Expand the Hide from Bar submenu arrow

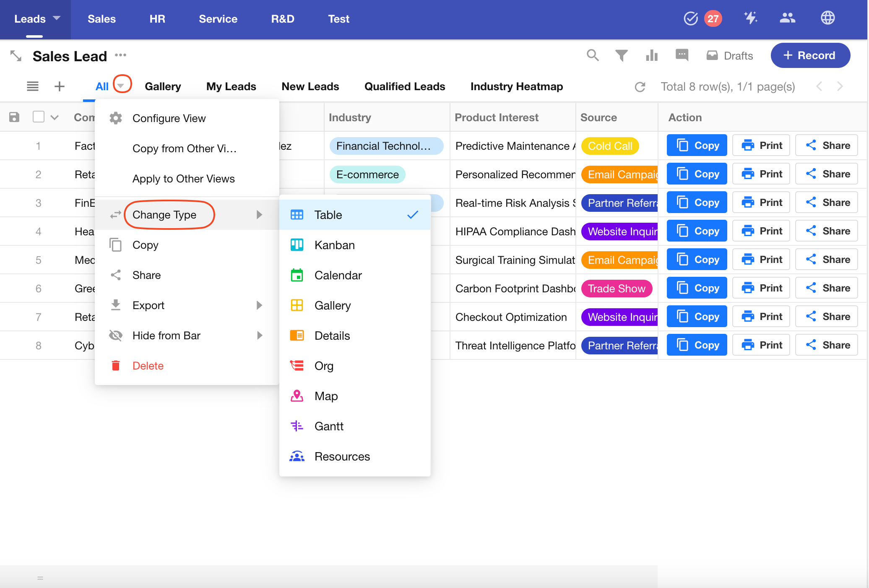click(x=260, y=336)
